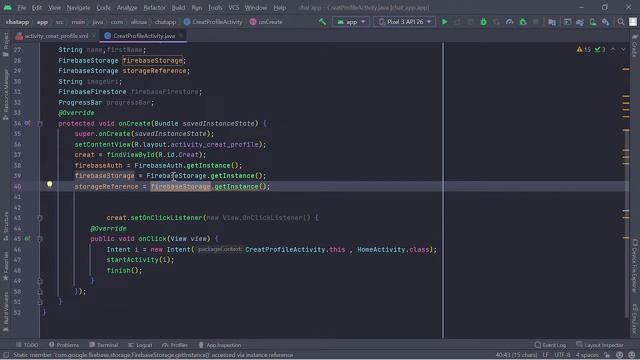Screen dimensions: 640x360
Task: Run the app with green play button
Action: pyautogui.click(x=444, y=22)
